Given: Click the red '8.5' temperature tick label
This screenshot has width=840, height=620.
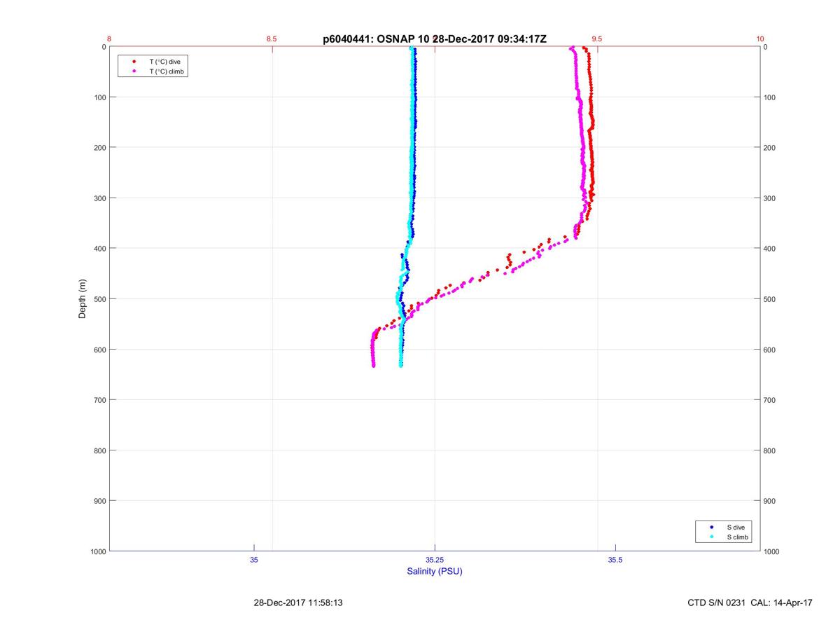Looking at the screenshot, I should pos(272,39).
